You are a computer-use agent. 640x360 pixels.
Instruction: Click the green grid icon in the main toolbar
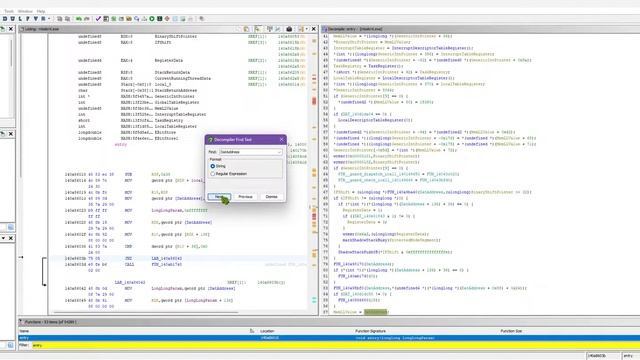[x=113, y=19]
